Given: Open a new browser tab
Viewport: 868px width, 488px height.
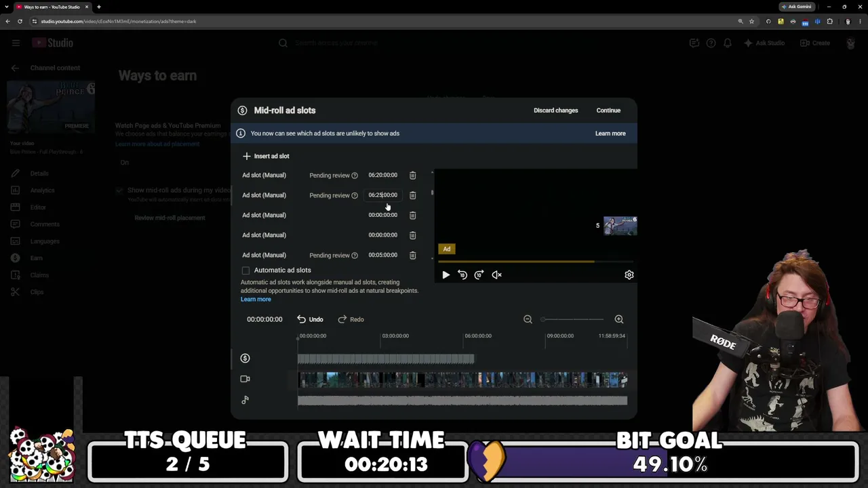Looking at the screenshot, I should tap(99, 7).
